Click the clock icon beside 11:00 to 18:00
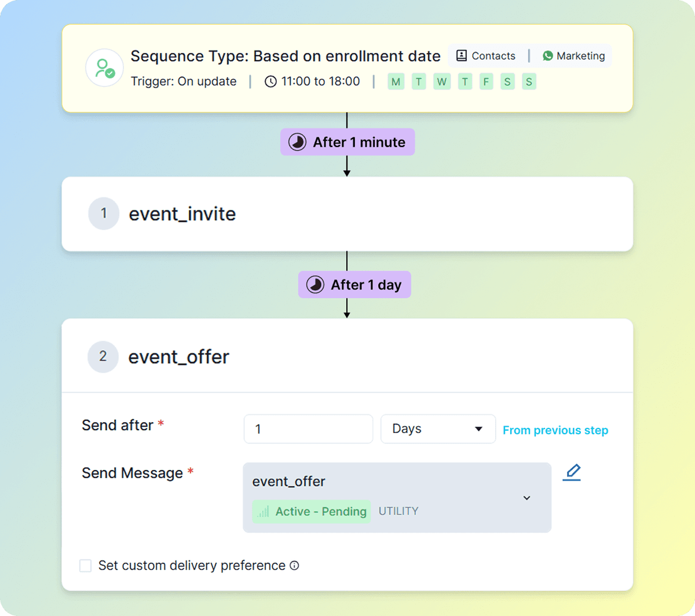The width and height of the screenshot is (695, 616). click(x=270, y=82)
